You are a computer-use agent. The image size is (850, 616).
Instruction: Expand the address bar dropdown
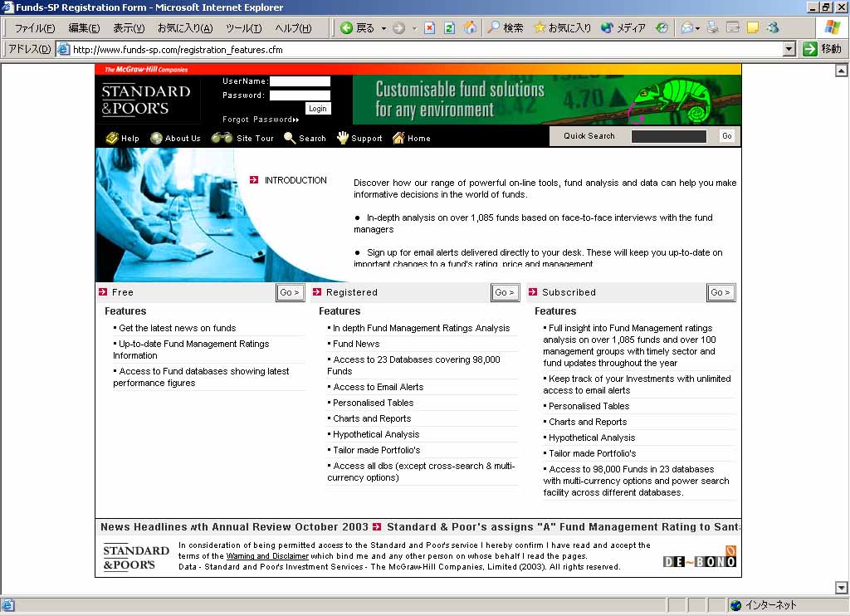(x=789, y=49)
